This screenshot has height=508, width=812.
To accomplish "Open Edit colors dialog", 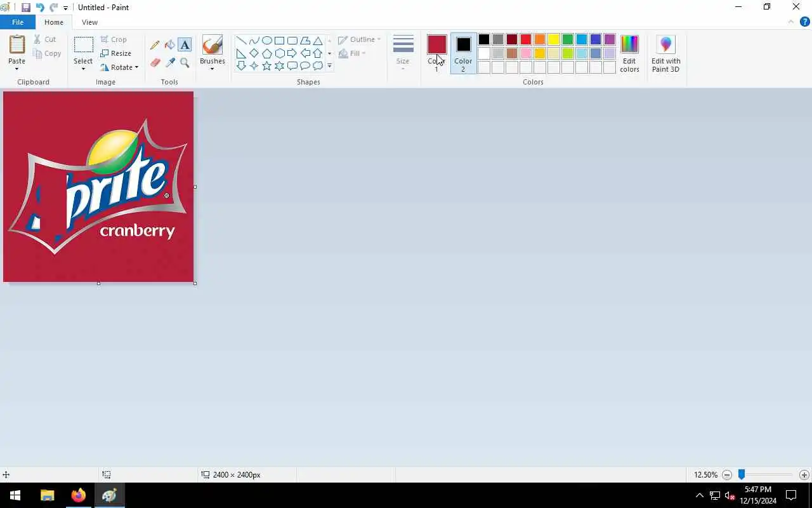I will (x=629, y=53).
